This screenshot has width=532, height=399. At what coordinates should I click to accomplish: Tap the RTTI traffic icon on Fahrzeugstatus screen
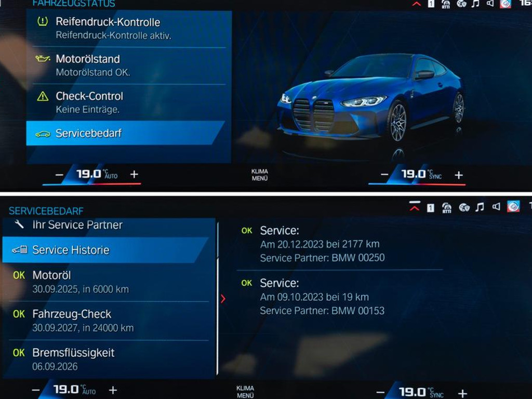tap(446, 4)
